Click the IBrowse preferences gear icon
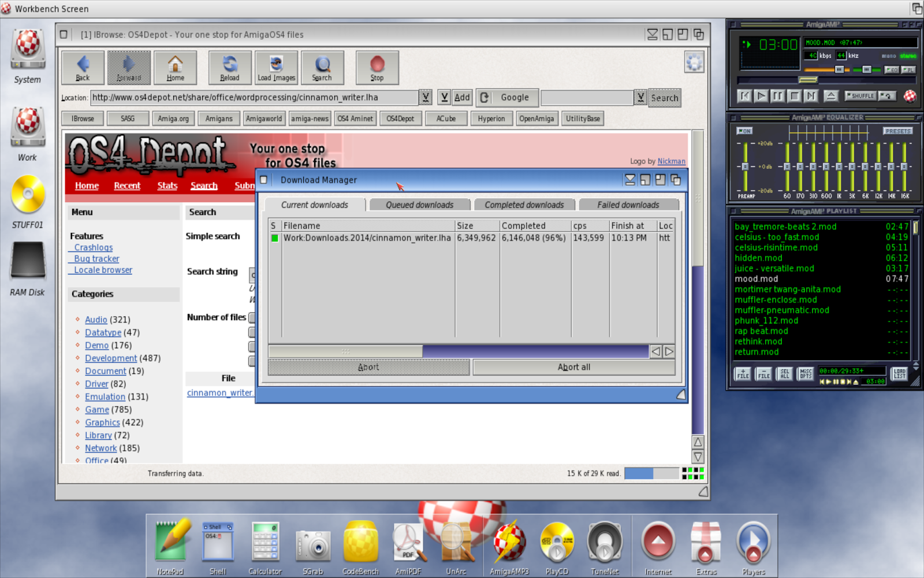Image resolution: width=924 pixels, height=578 pixels. coord(694,62)
